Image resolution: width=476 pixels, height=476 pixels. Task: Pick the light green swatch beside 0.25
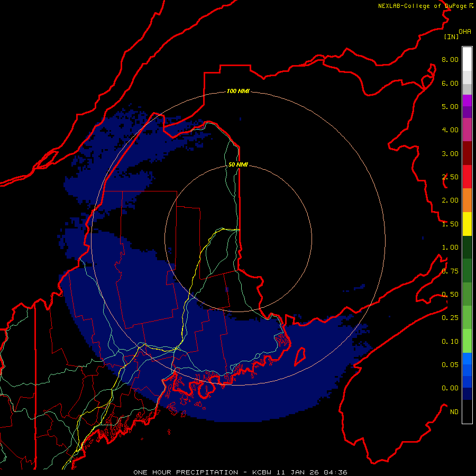[467, 317]
